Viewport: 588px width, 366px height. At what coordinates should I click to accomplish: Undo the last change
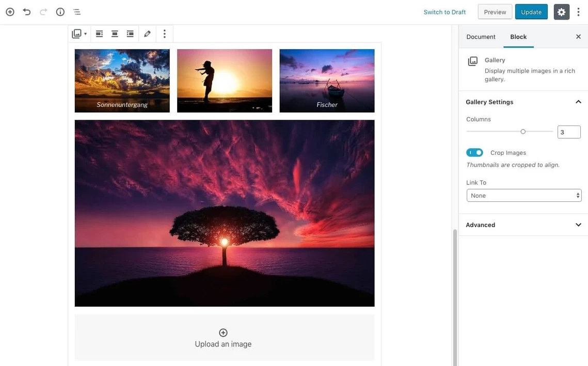tap(27, 12)
